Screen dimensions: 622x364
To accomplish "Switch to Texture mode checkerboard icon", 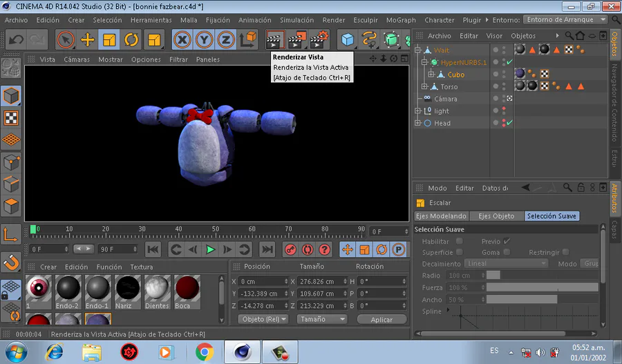I will (x=11, y=117).
